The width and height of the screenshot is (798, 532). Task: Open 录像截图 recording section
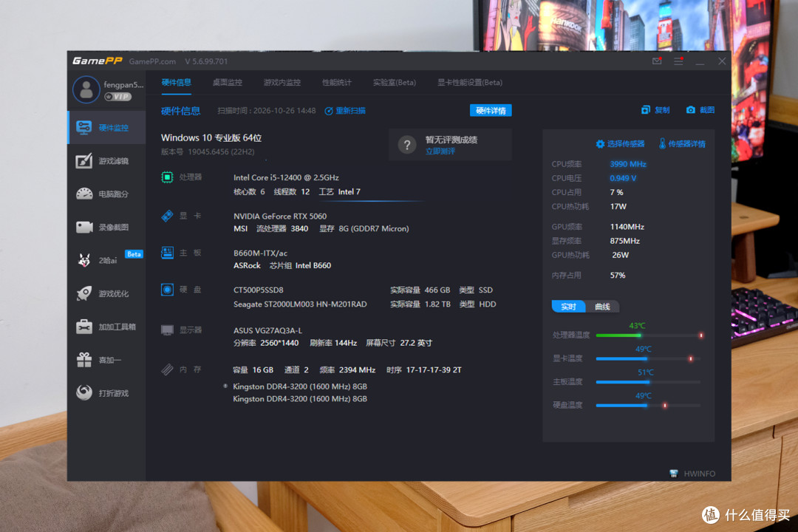click(x=107, y=227)
